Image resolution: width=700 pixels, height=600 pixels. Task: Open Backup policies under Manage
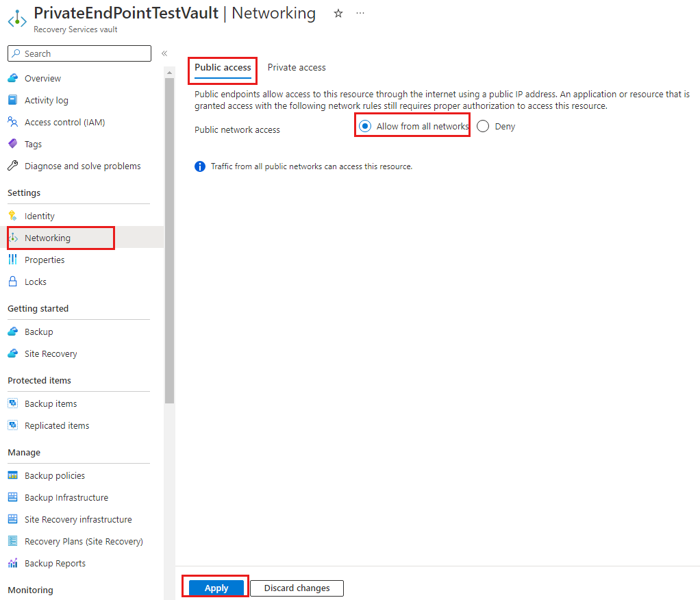[55, 475]
